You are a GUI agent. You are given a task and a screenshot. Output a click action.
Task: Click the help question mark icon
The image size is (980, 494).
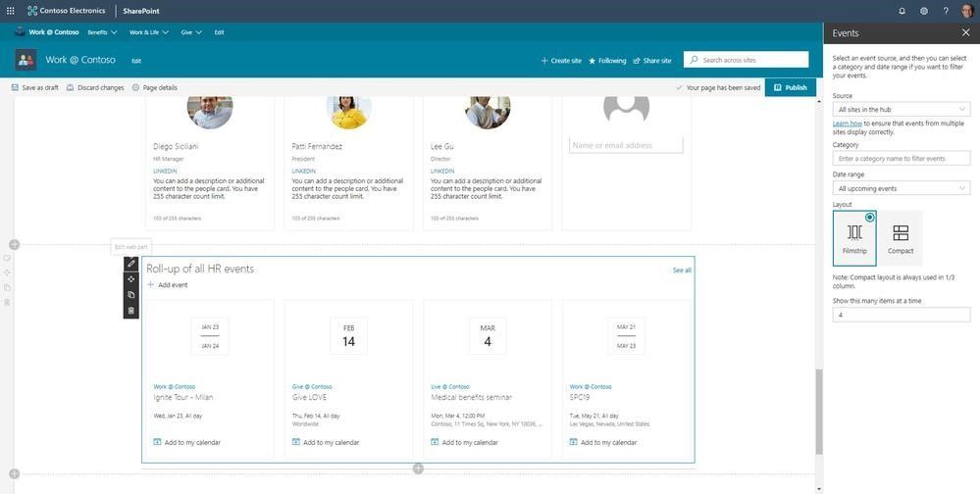click(946, 11)
